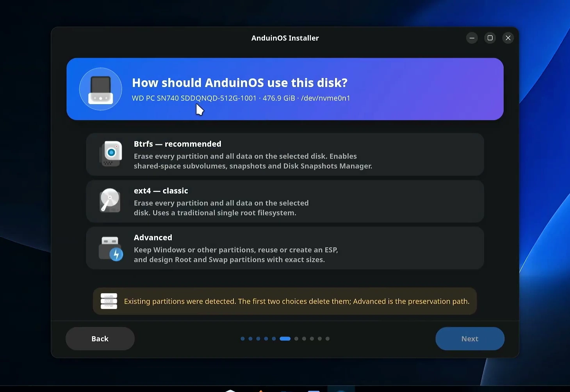Screen dimensions: 570x392
Task: Click the Btrfs disk snapshot icon
Action: click(x=111, y=154)
